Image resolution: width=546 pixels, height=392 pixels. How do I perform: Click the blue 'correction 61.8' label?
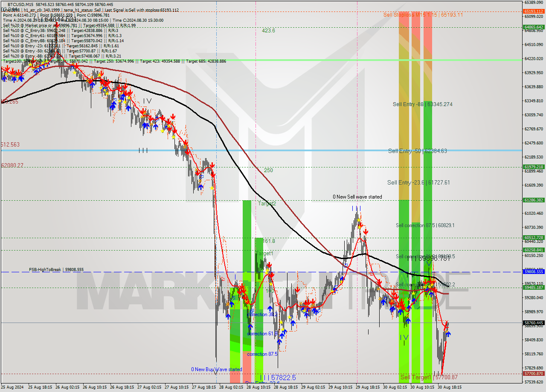[262, 334]
